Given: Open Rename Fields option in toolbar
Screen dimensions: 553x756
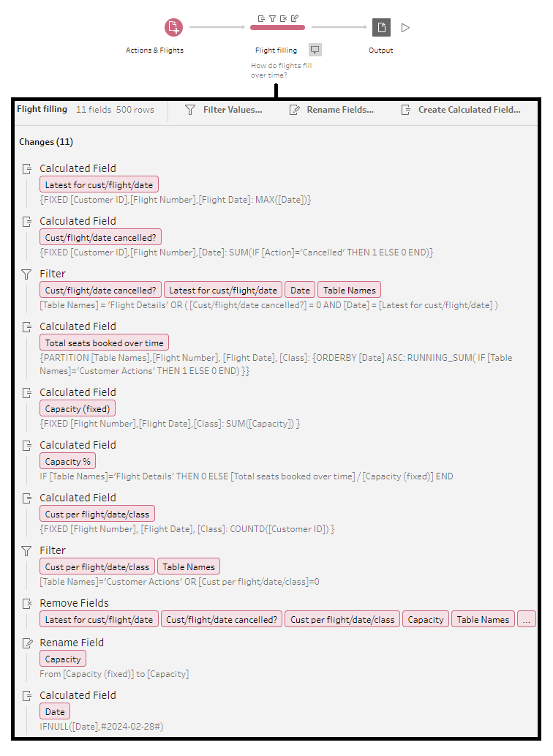Looking at the screenshot, I should [x=331, y=110].
